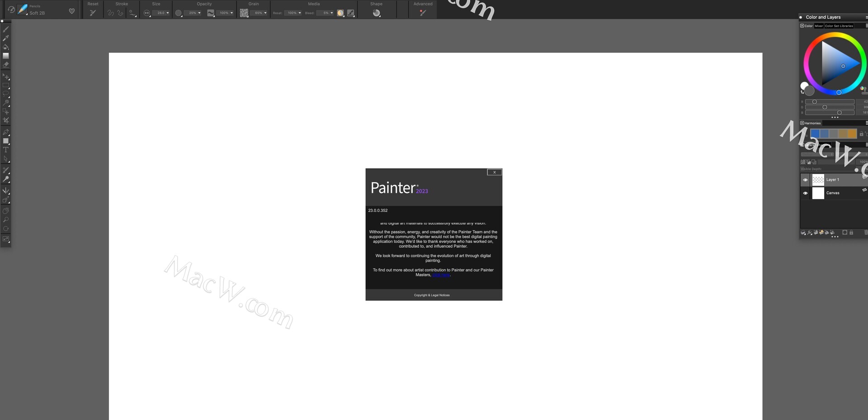Click the Advanced brush controls icon
The width and height of the screenshot is (868, 420).
423,13
